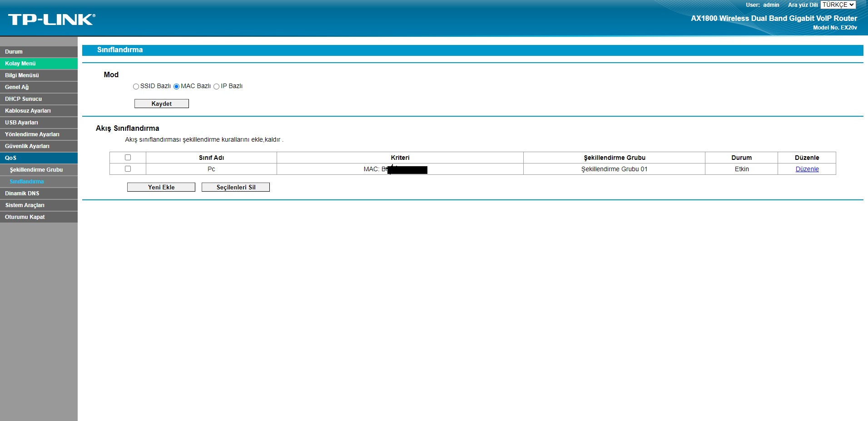Click the Sınıflandırma page title bar
Screen dimensions: 868x421
click(472, 50)
